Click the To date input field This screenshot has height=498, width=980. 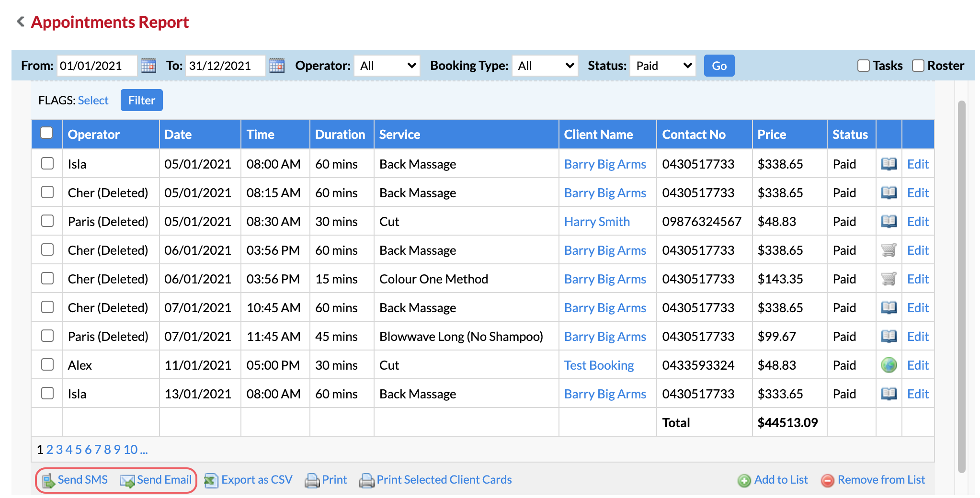(x=226, y=66)
